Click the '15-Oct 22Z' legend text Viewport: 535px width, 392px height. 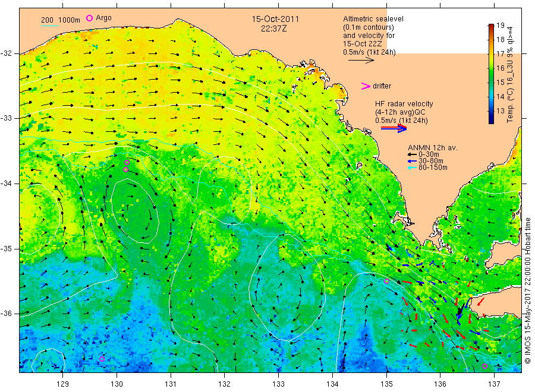pos(363,43)
